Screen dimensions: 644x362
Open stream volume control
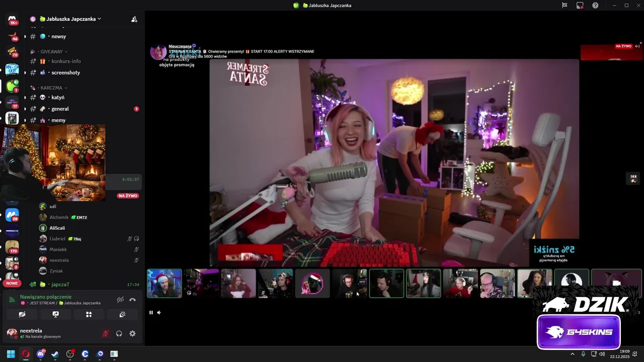click(x=159, y=313)
